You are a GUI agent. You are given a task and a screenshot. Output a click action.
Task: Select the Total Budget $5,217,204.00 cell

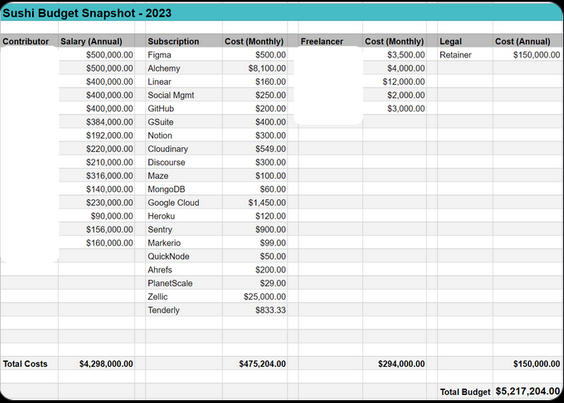(528, 391)
